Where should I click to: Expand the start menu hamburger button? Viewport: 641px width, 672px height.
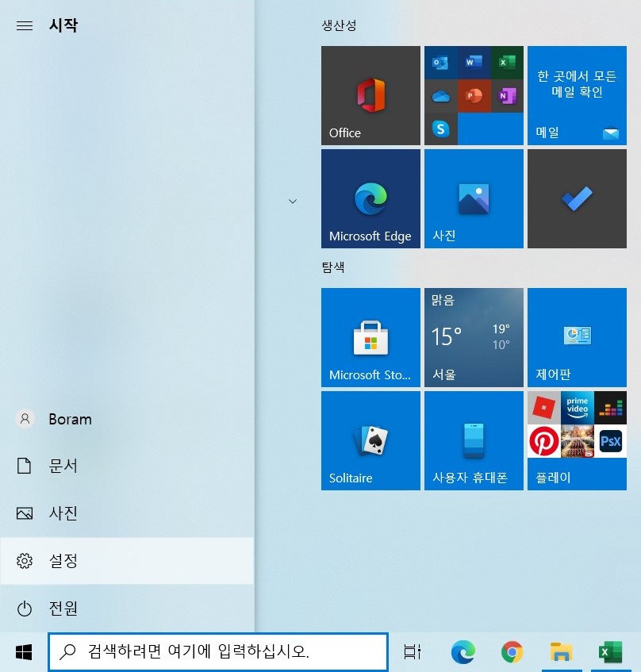click(25, 25)
